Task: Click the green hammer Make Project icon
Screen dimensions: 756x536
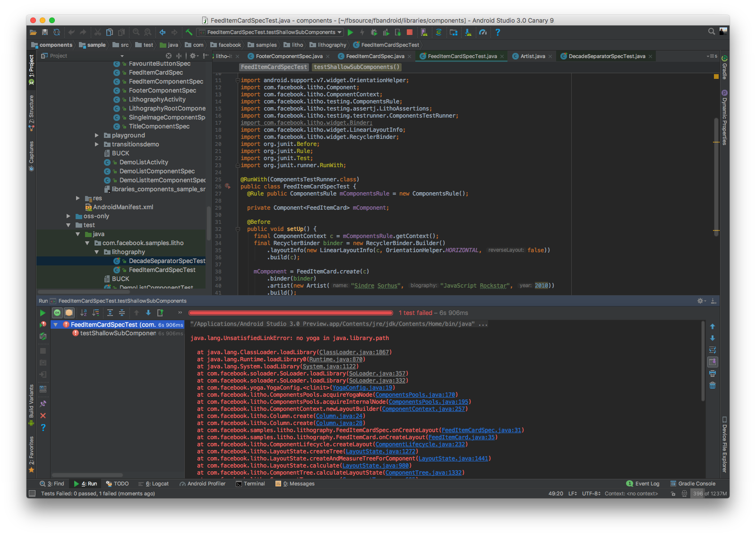Action: point(189,32)
